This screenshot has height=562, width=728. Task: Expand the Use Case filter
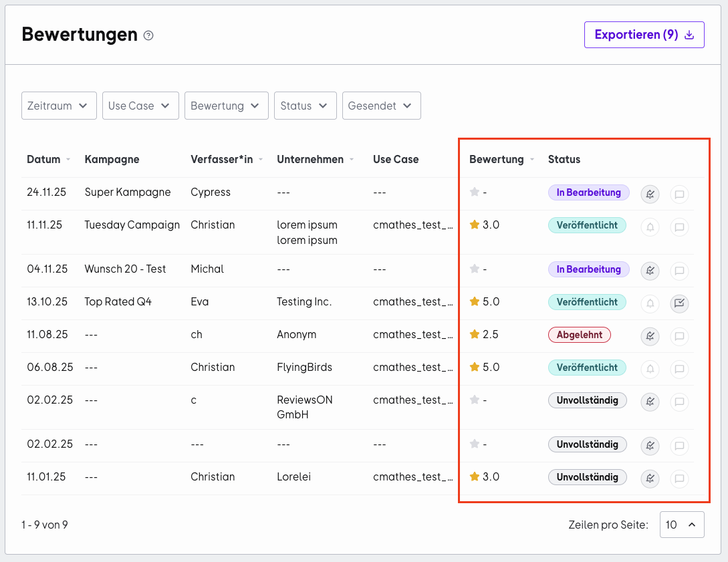click(x=140, y=106)
